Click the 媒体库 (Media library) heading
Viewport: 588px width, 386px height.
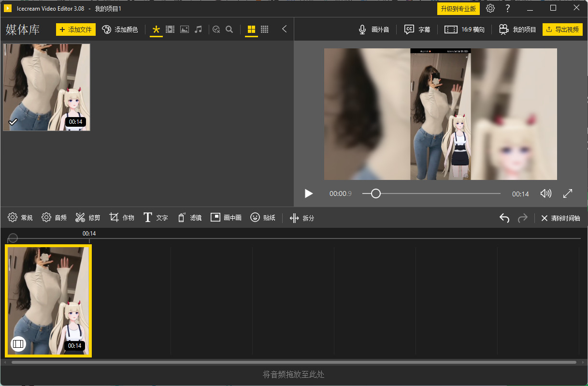[23, 30]
